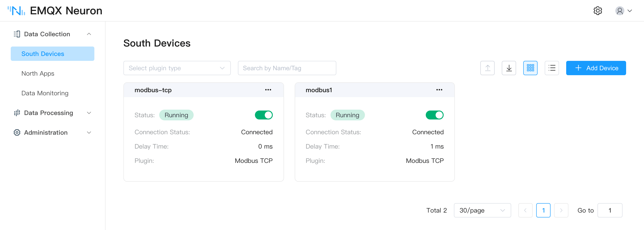Open the settings gear icon in header

click(x=598, y=11)
